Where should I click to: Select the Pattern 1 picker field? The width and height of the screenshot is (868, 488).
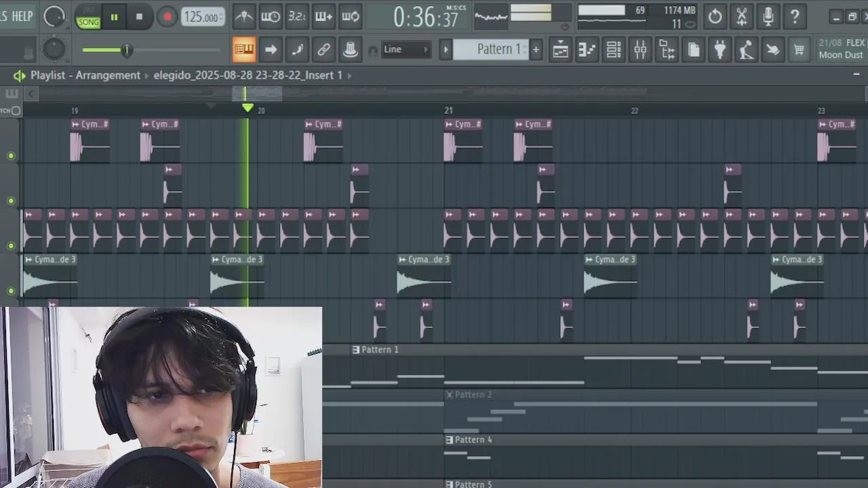click(x=491, y=49)
